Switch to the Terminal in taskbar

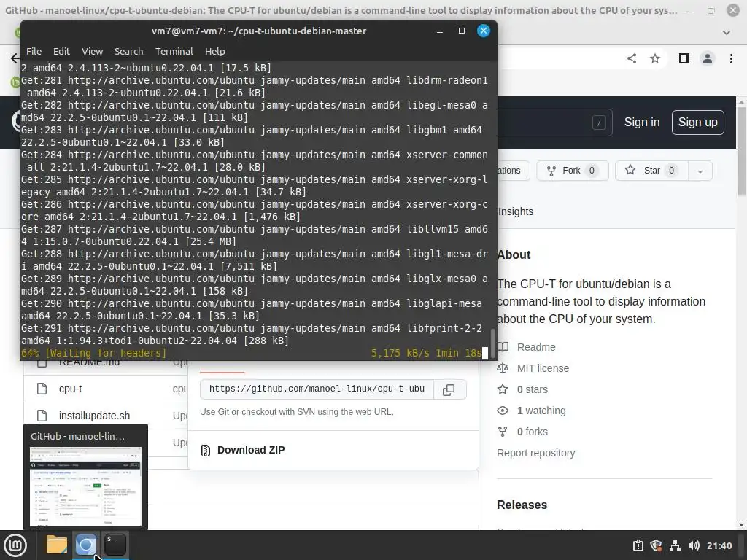click(115, 545)
